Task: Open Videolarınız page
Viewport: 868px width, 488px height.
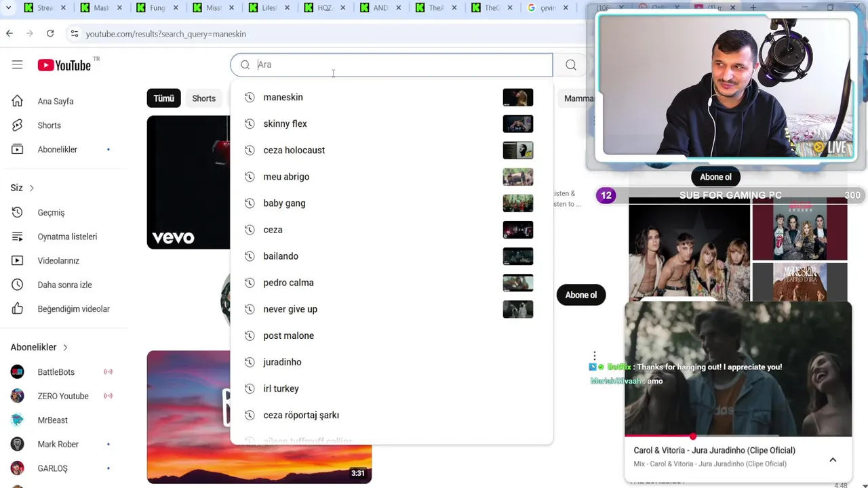Action: point(58,261)
